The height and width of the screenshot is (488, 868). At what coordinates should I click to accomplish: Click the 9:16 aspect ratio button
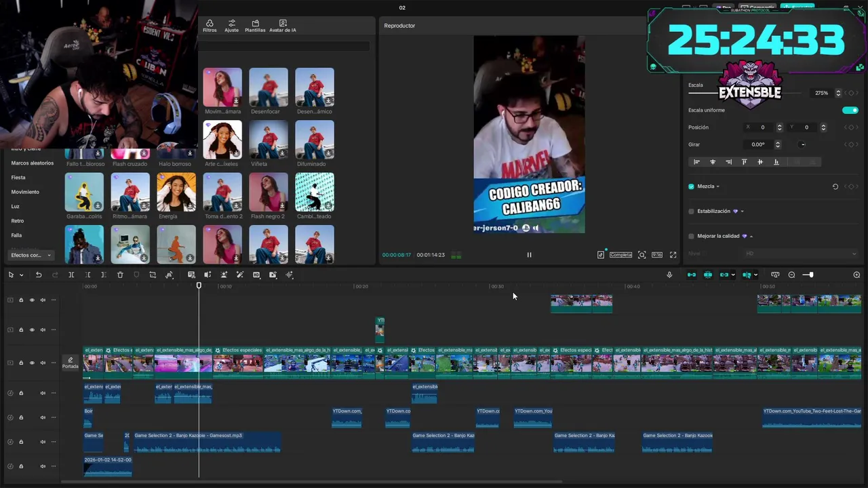(x=657, y=255)
